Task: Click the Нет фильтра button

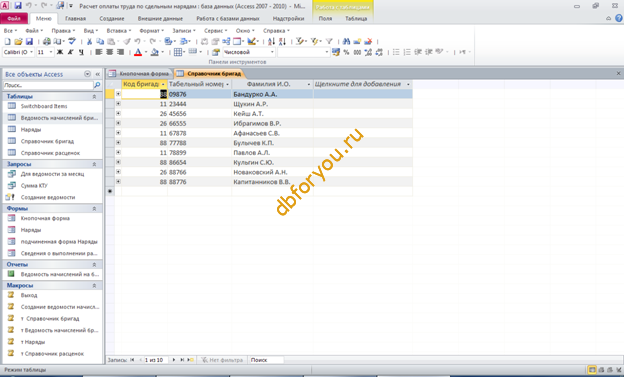Action: [222, 360]
